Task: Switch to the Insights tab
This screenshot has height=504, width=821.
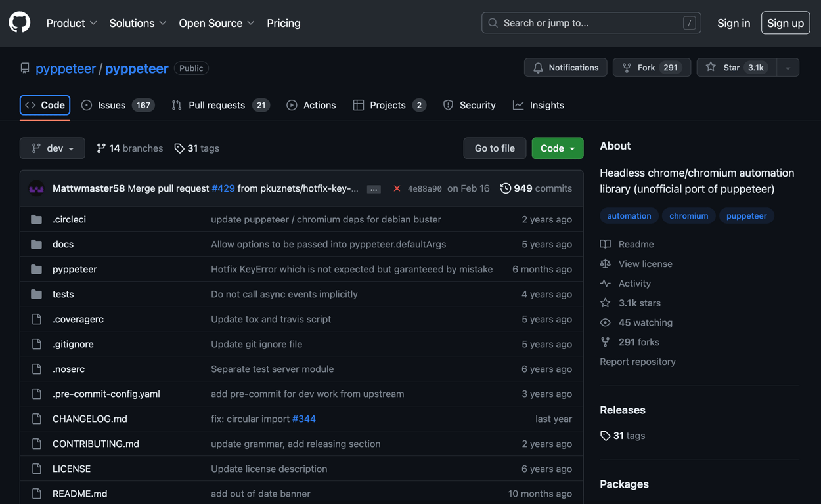Action: point(539,105)
